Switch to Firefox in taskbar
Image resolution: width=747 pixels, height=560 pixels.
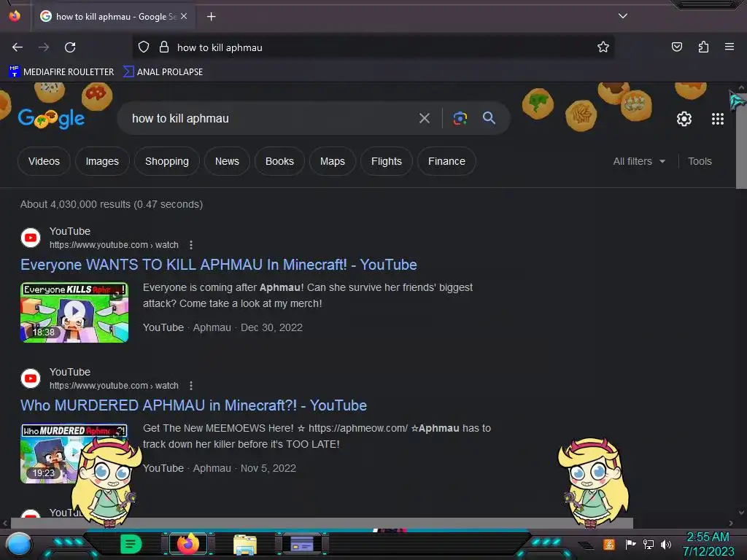coord(188,544)
